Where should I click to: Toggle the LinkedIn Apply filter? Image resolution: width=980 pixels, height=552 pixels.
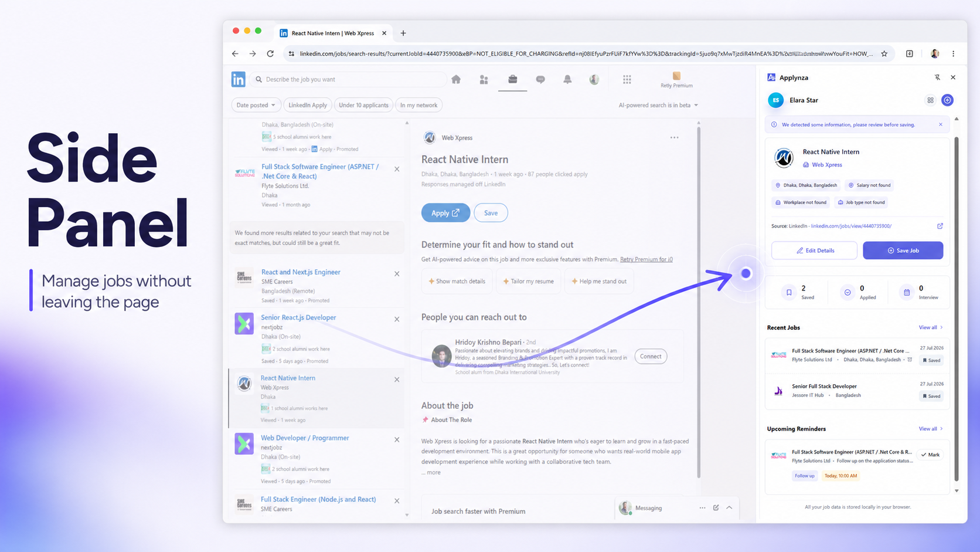(x=308, y=105)
